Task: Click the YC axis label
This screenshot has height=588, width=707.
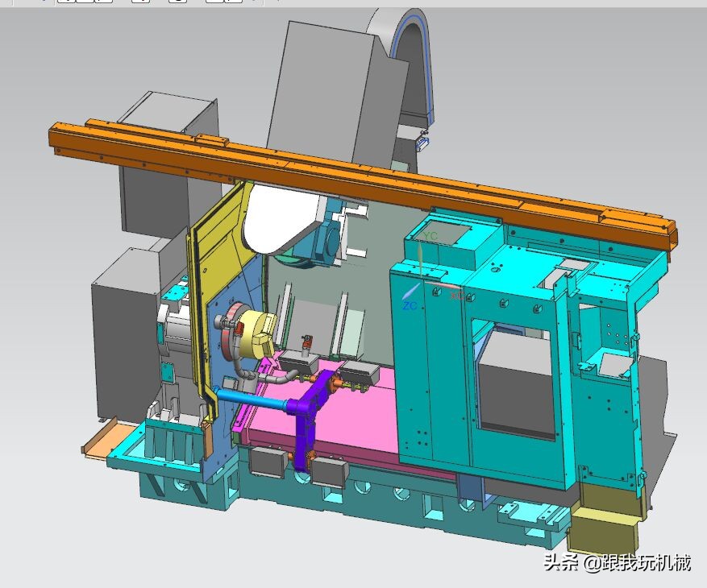Action: point(430,236)
